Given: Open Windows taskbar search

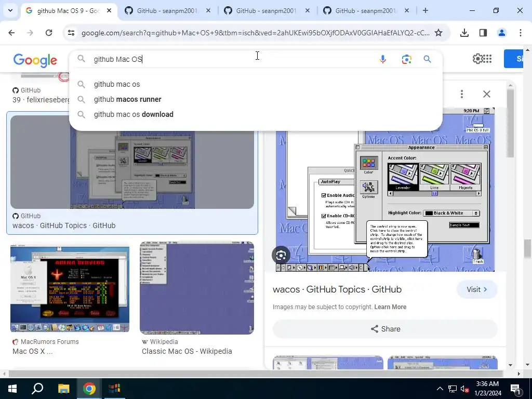Looking at the screenshot, I should 37,389.
